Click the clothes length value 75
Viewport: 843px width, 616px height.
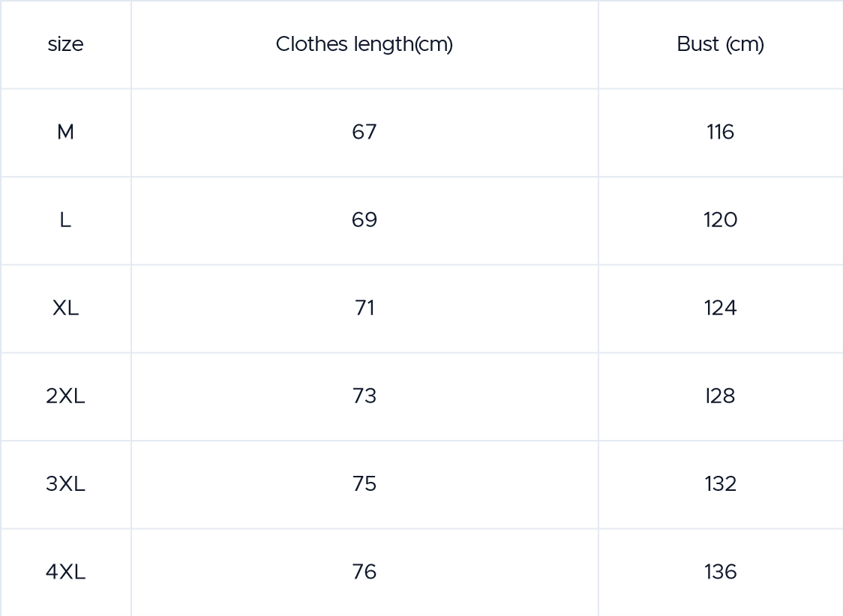point(364,484)
